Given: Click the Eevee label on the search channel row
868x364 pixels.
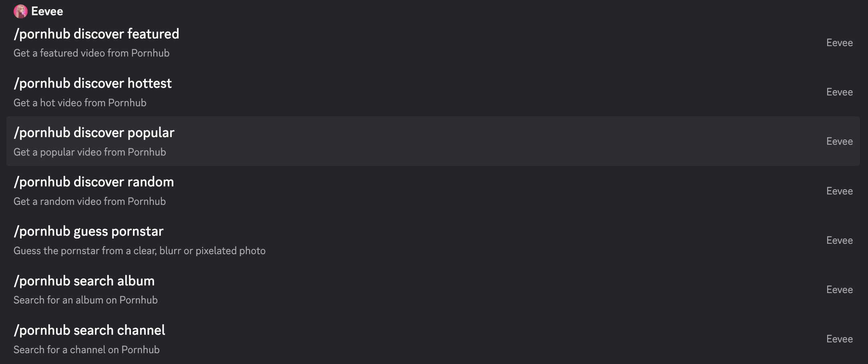Looking at the screenshot, I should tap(840, 339).
